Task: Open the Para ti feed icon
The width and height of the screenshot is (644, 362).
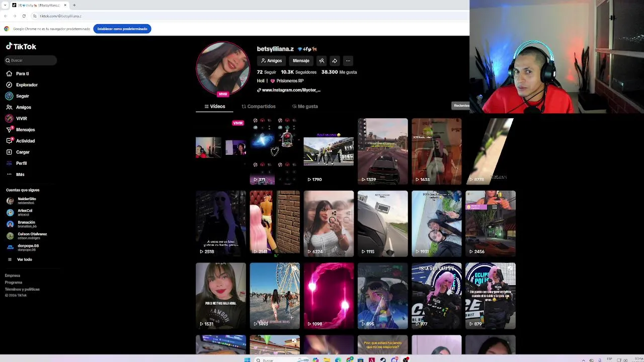Action: click(9, 73)
